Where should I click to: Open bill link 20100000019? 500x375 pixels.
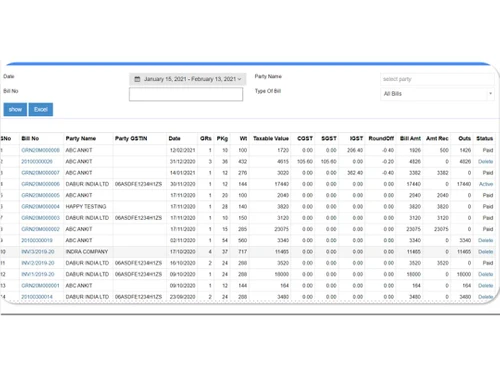click(37, 240)
